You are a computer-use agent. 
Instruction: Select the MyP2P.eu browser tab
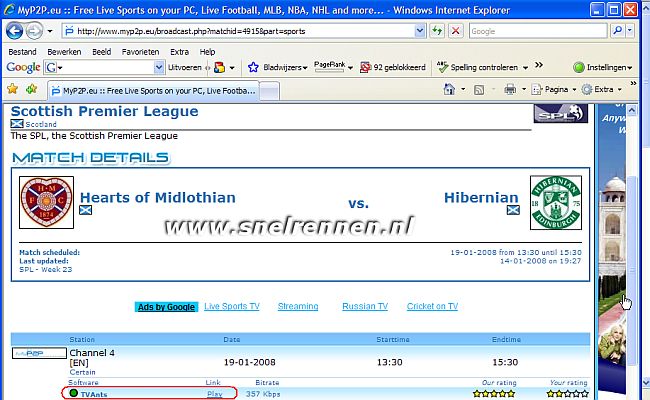[154, 90]
